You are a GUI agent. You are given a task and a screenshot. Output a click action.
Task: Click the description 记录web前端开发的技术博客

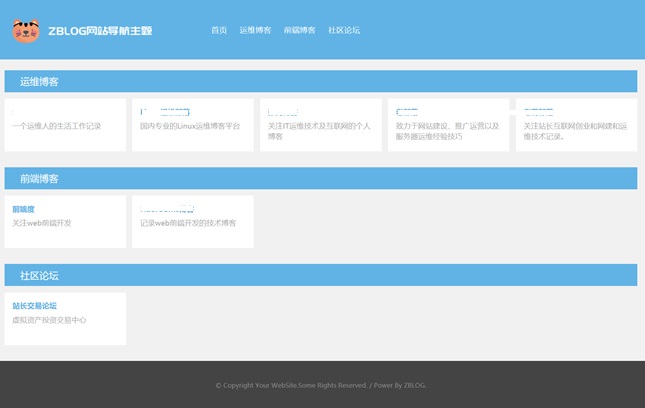pyautogui.click(x=188, y=223)
